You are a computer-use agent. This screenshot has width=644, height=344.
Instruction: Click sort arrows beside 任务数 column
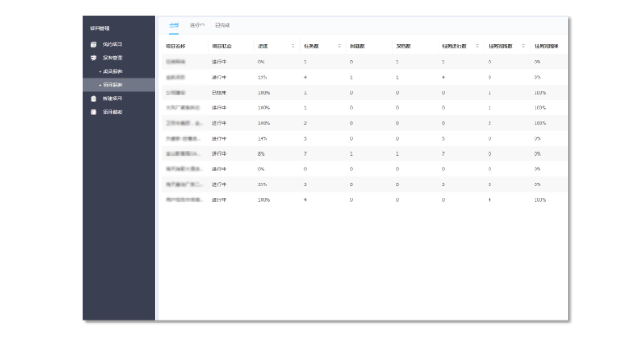(339, 46)
